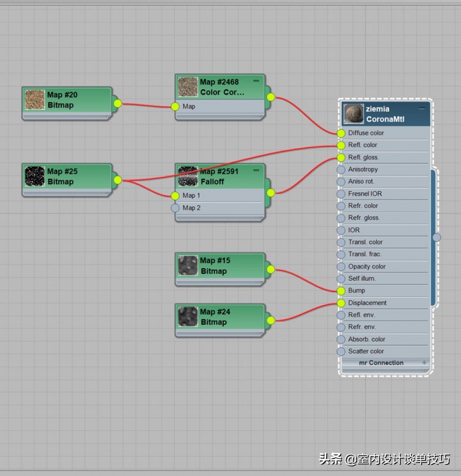Select the Map #24 Bitmap thumbnail
The width and height of the screenshot is (461, 476).
click(188, 317)
